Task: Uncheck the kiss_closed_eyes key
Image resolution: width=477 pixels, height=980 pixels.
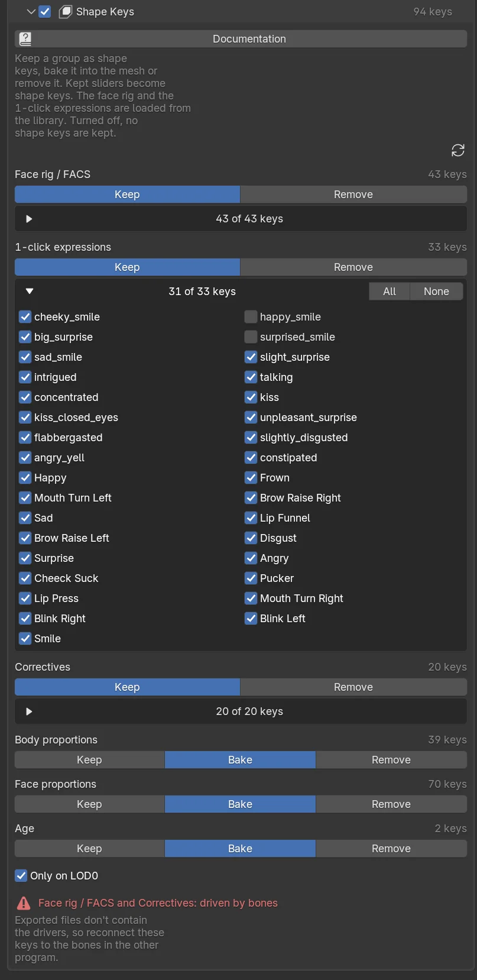Action: [x=25, y=418]
